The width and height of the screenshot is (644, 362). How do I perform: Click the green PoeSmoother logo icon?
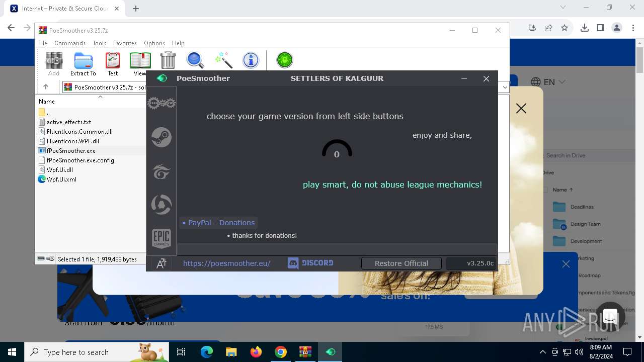(162, 78)
